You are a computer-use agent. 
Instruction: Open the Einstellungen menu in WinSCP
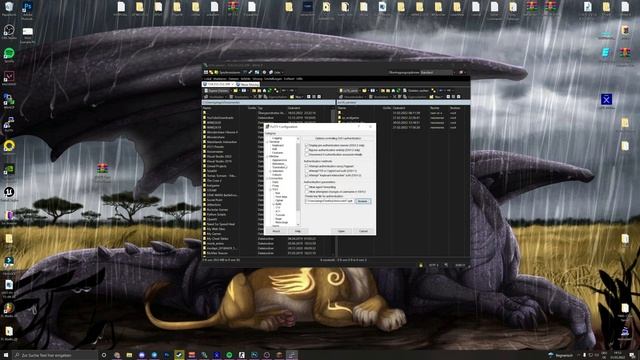coord(273,79)
